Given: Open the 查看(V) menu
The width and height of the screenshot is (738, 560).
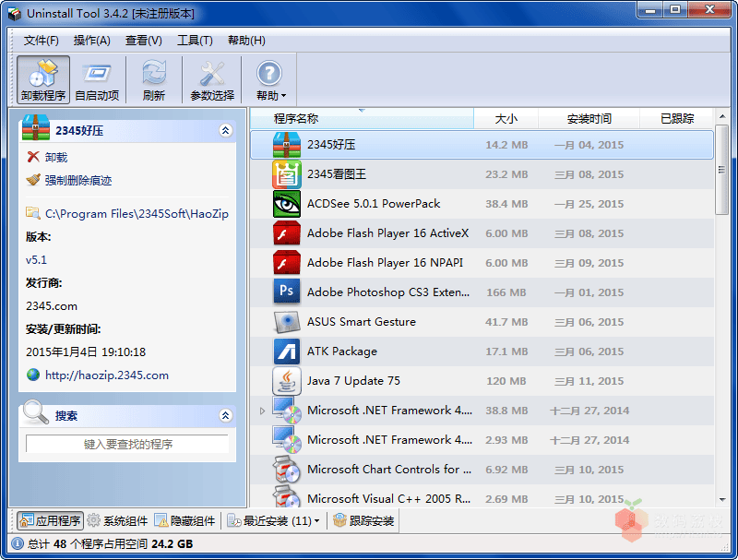Looking at the screenshot, I should pos(144,41).
